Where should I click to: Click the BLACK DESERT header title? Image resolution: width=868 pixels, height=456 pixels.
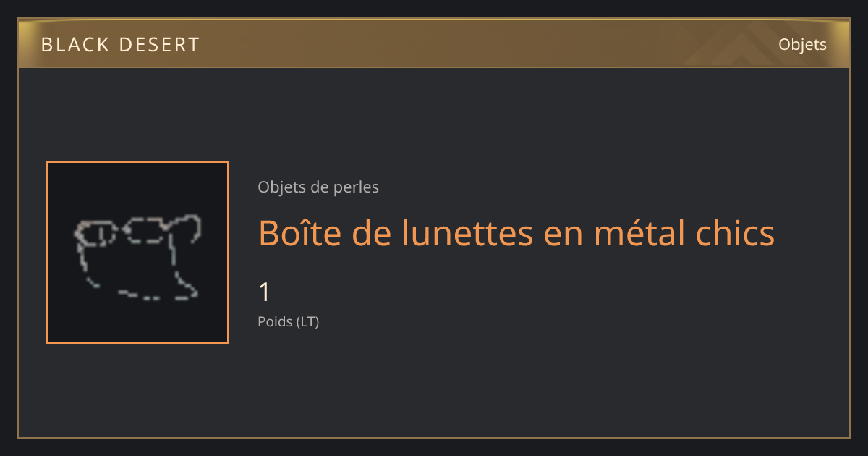tap(120, 45)
